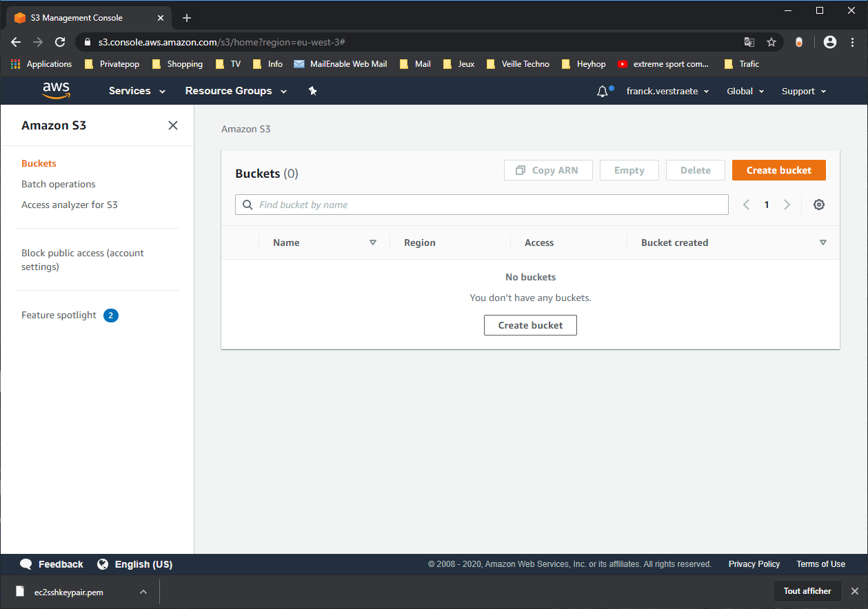Screen dimensions: 868x609
Task: Open a new browser tab
Action: (x=187, y=18)
